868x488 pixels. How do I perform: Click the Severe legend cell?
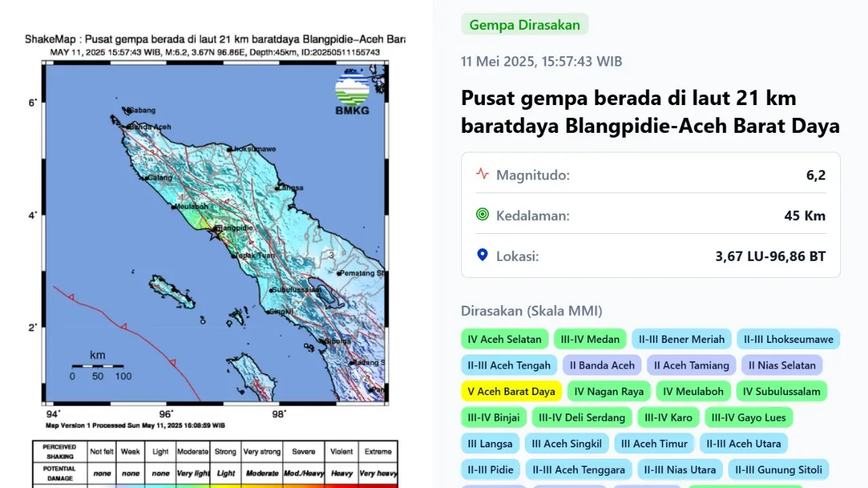click(x=304, y=451)
